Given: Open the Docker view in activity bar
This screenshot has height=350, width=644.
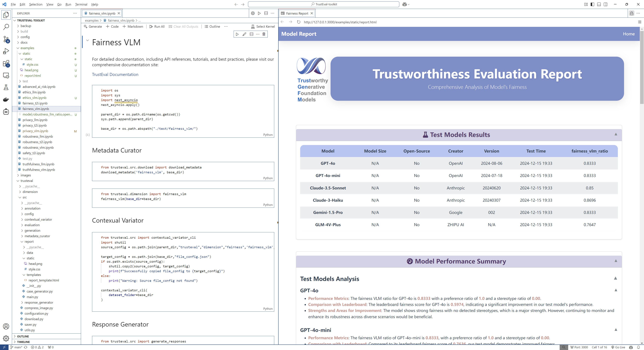Looking at the screenshot, I should [x=6, y=99].
